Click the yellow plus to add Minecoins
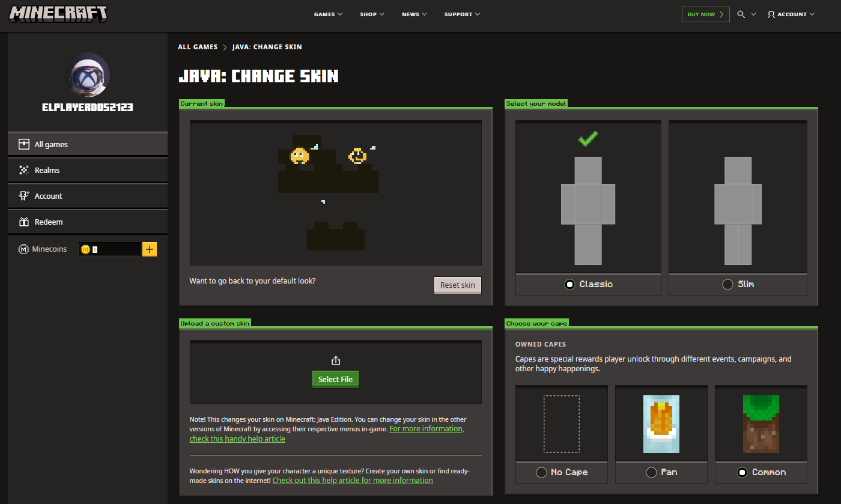841x504 pixels. coord(149,249)
